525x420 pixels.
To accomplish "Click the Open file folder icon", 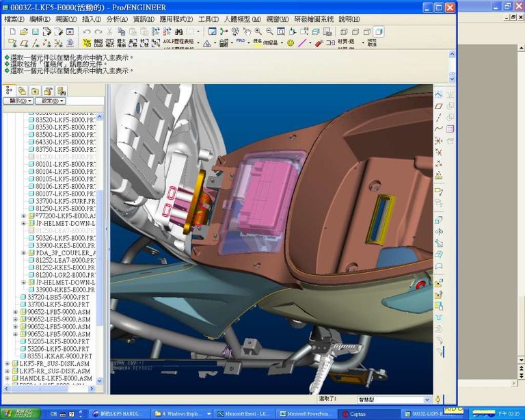I will click(23, 31).
